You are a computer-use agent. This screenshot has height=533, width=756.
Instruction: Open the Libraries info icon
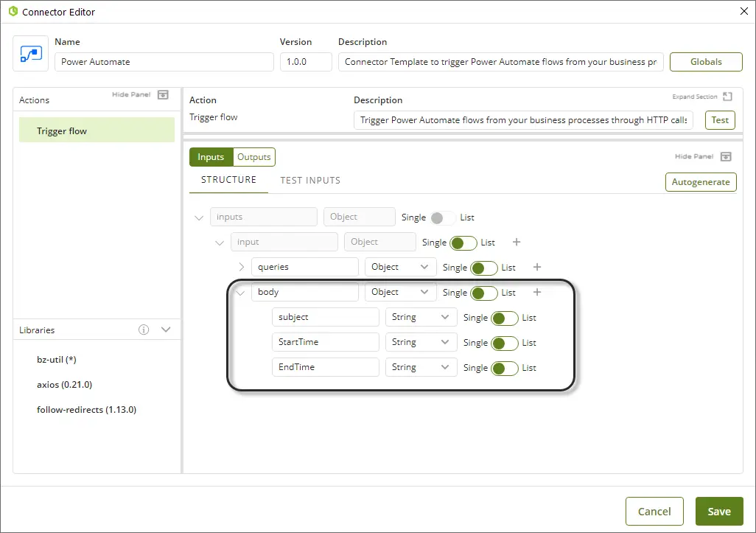click(144, 330)
